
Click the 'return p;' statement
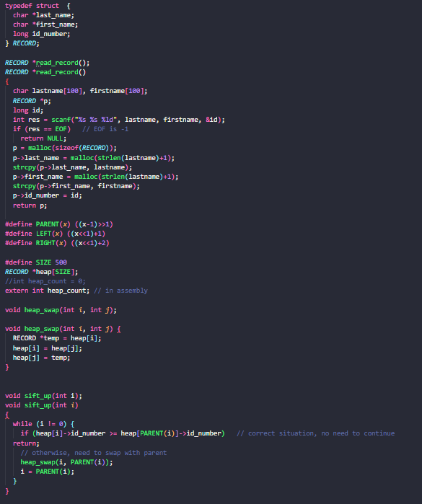click(30, 205)
